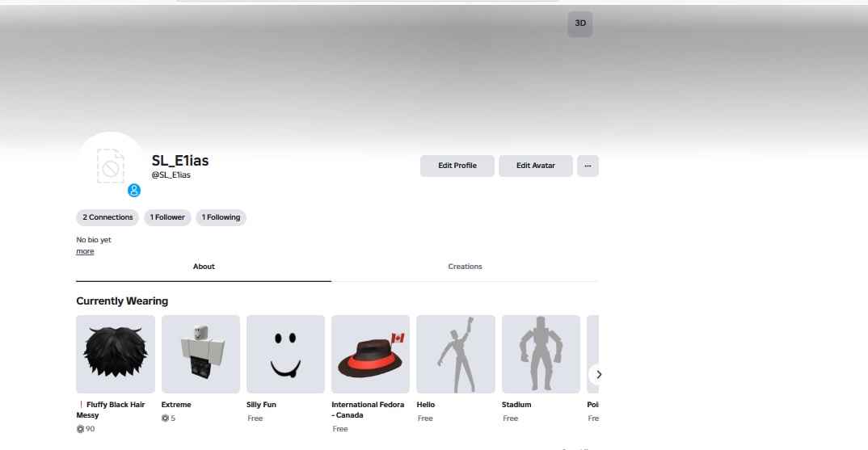
Task: Open the Edit Avatar page
Action: click(535, 166)
